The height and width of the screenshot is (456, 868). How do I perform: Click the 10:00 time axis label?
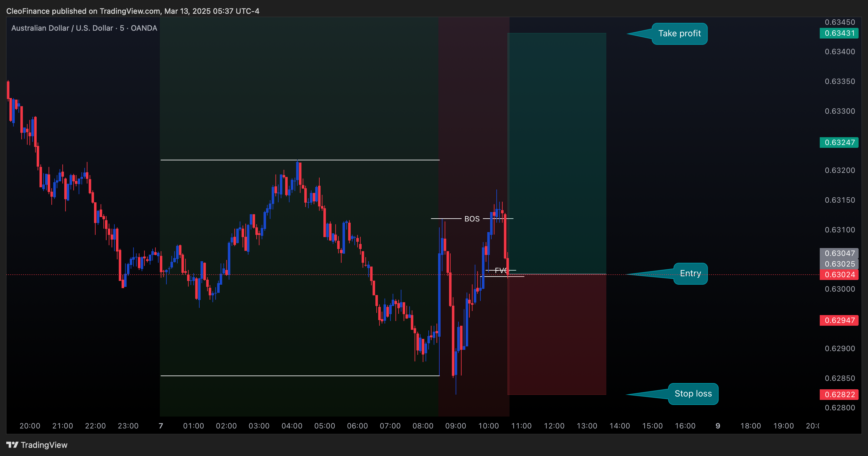click(489, 426)
